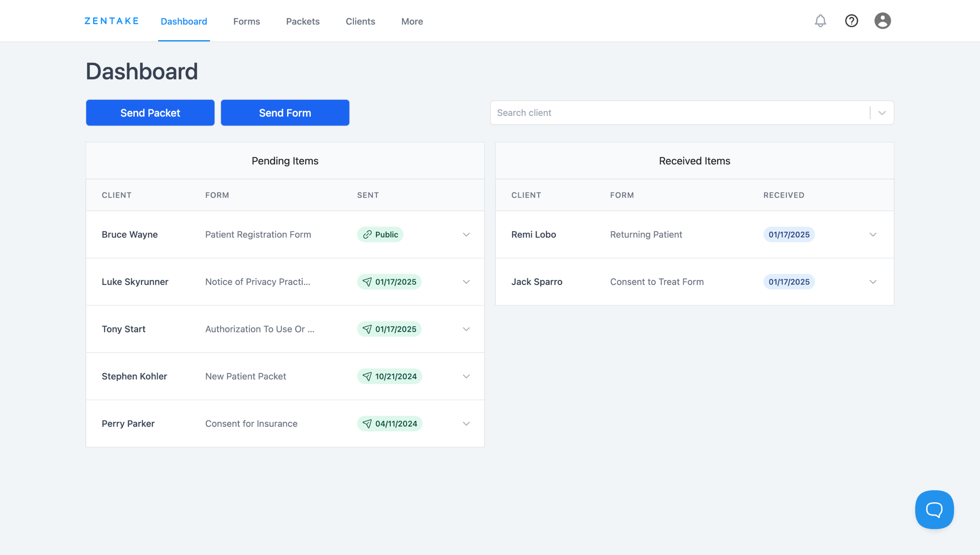Open the notifications bell icon
Image resolution: width=980 pixels, height=555 pixels.
click(x=820, y=21)
